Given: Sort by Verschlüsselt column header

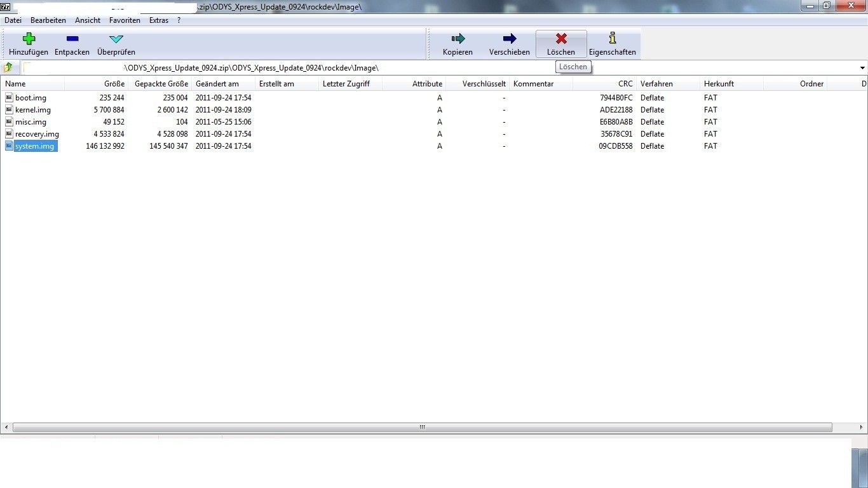Looking at the screenshot, I should 477,84.
